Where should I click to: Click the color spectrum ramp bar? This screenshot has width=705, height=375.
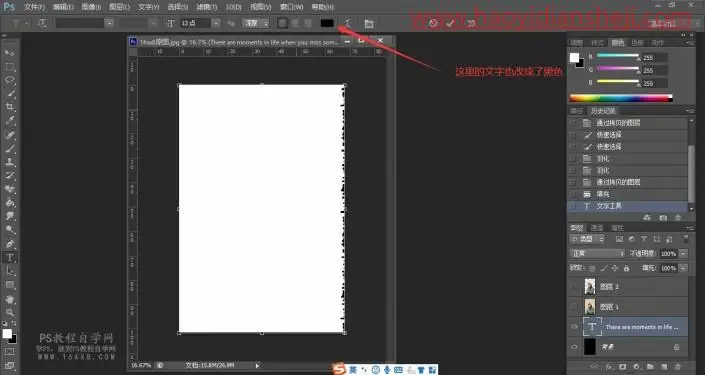tap(621, 98)
